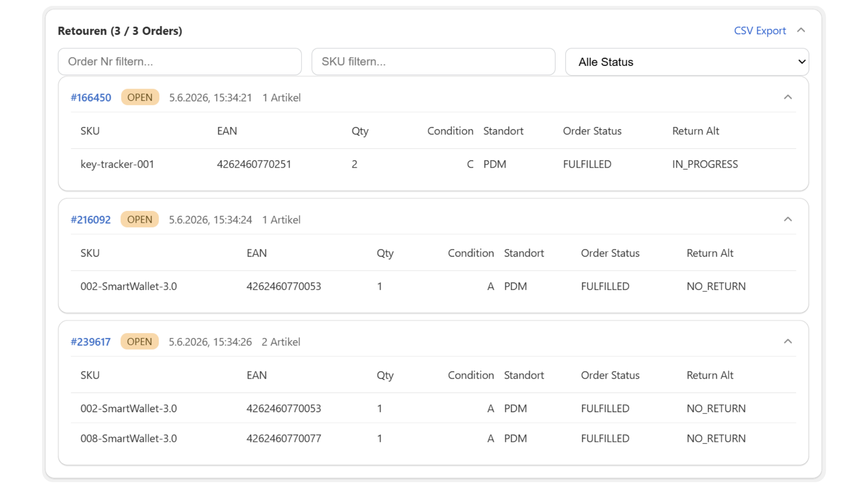868x488 pixels.
Task: Collapse the Retouren panel chevron
Action: click(801, 30)
